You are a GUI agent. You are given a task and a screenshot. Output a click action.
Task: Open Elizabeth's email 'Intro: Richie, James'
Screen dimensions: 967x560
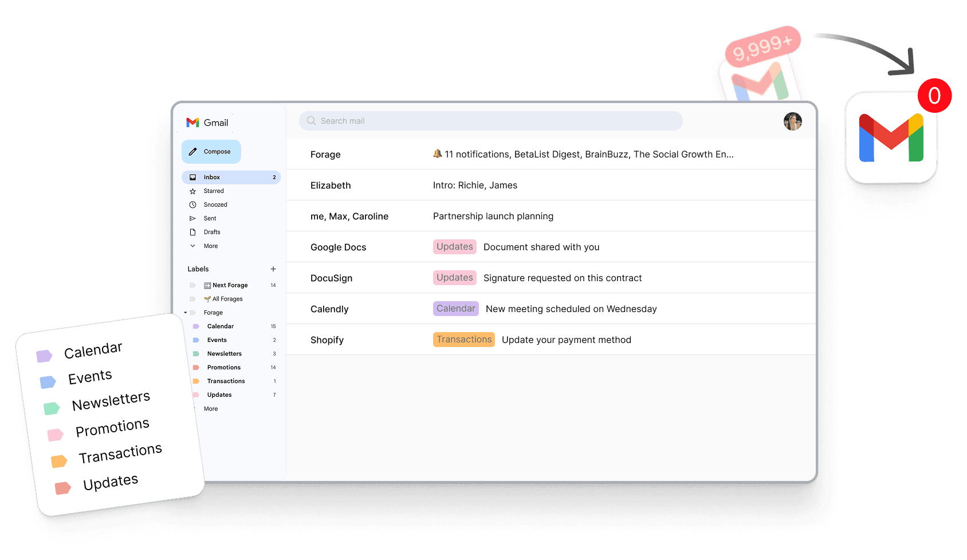tap(551, 185)
